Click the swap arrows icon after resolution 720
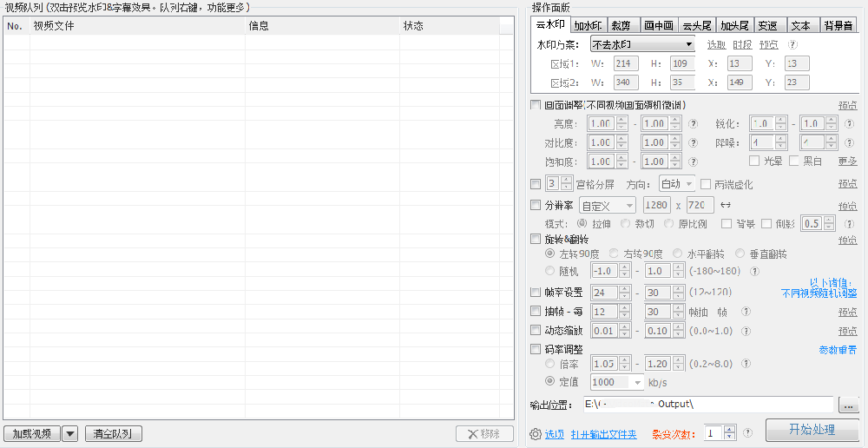Viewport: 868px width, 448px height. (726, 206)
